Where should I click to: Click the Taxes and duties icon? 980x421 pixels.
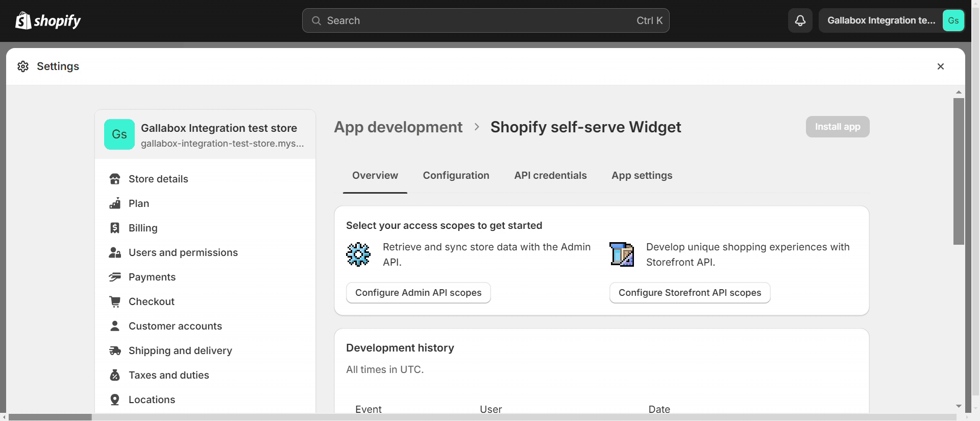point(115,375)
